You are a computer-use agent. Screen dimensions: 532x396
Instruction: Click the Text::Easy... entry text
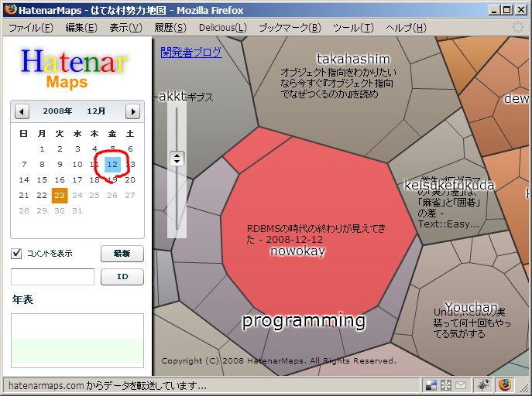coord(448,224)
